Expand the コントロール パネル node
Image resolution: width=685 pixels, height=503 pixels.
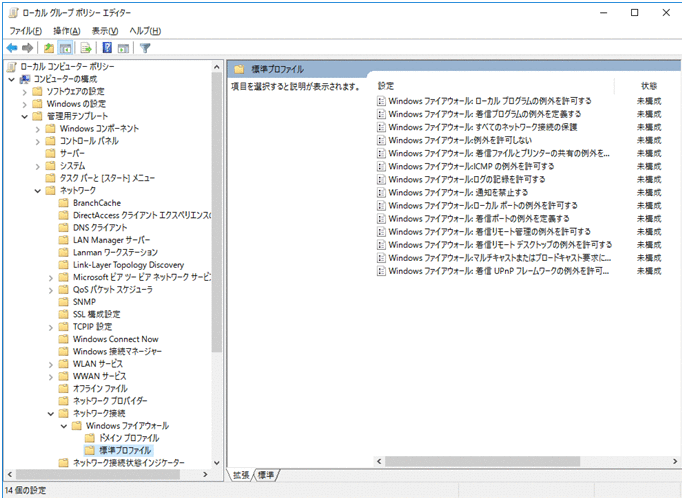click(38, 141)
